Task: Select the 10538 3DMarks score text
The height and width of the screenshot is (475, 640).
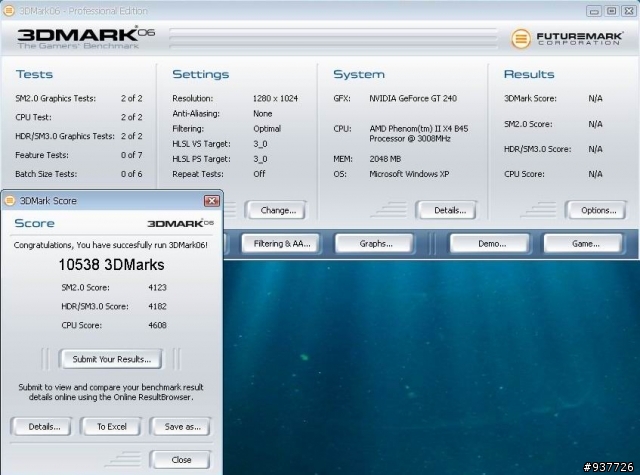Action: click(x=111, y=265)
